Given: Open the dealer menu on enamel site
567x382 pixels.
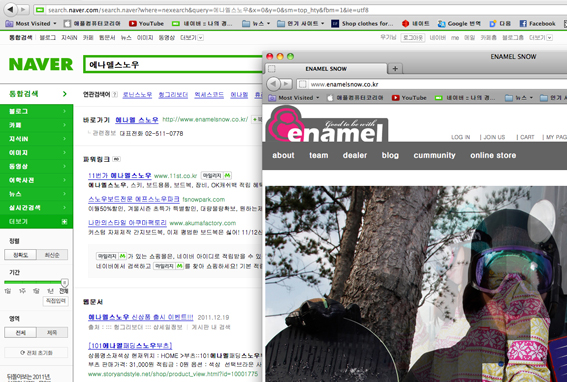Looking at the screenshot, I should (355, 155).
